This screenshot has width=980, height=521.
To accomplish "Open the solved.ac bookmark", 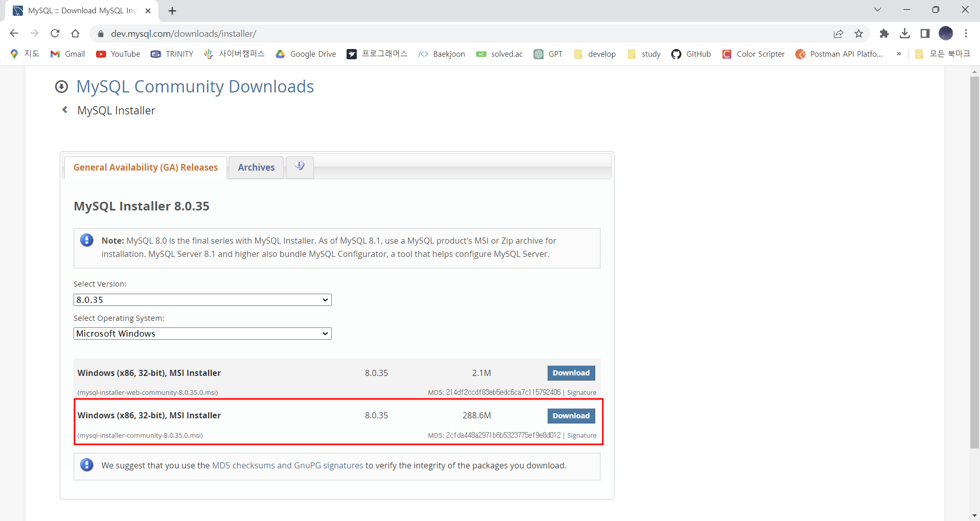I will pos(499,54).
